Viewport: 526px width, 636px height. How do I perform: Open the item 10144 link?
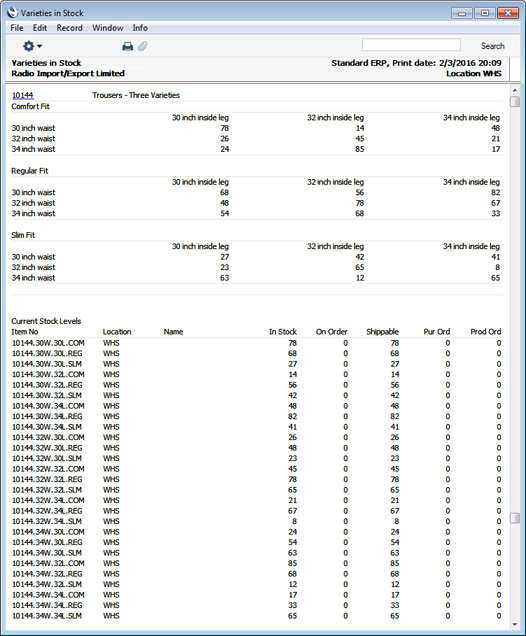point(23,95)
